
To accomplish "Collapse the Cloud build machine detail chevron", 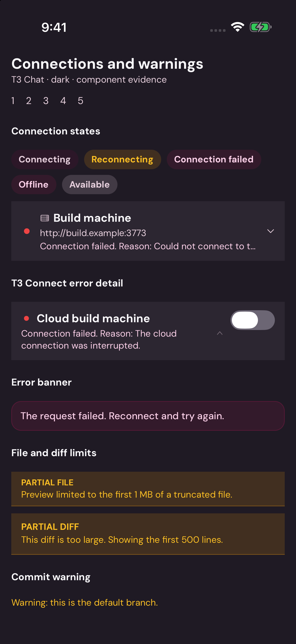I will pyautogui.click(x=220, y=333).
